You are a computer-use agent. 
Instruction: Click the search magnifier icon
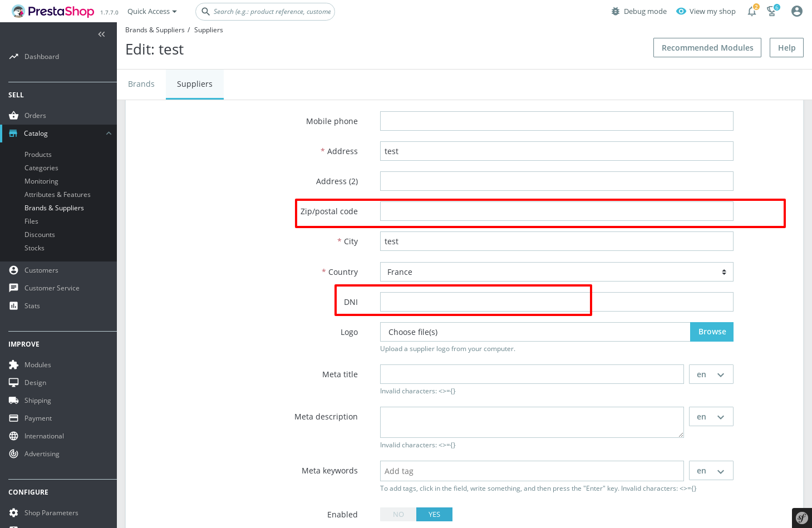point(206,12)
